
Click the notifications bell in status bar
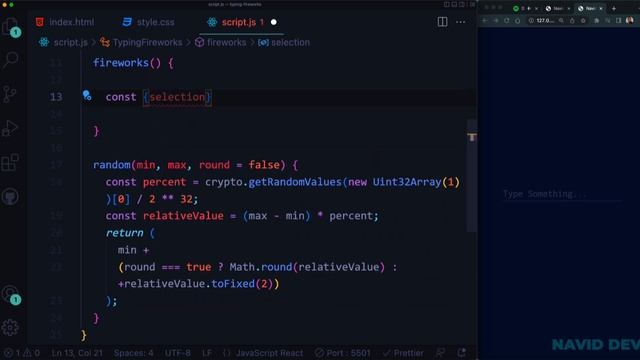(x=462, y=352)
